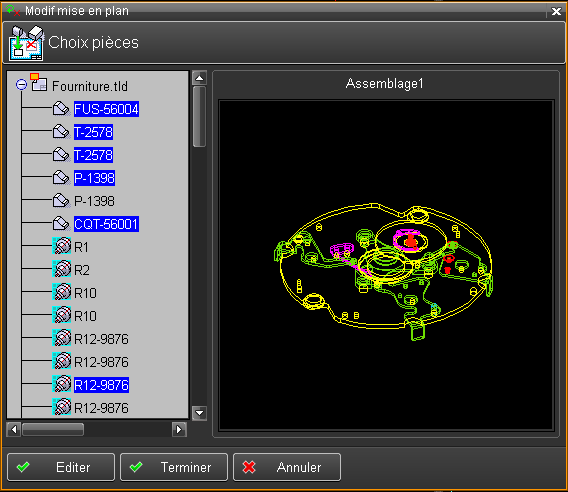The width and height of the screenshot is (568, 492).
Task: Select the unhighlighted P-1398 item
Action: pyautogui.click(x=94, y=201)
